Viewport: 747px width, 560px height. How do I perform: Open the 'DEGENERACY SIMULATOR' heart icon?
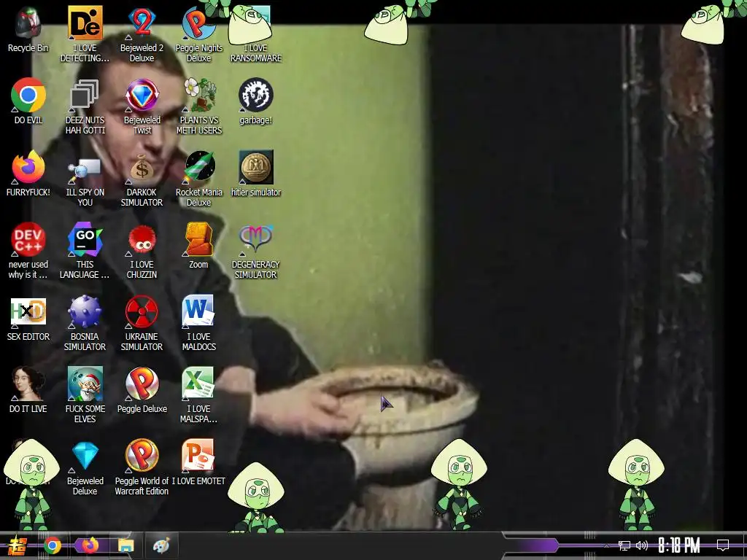pyautogui.click(x=256, y=239)
